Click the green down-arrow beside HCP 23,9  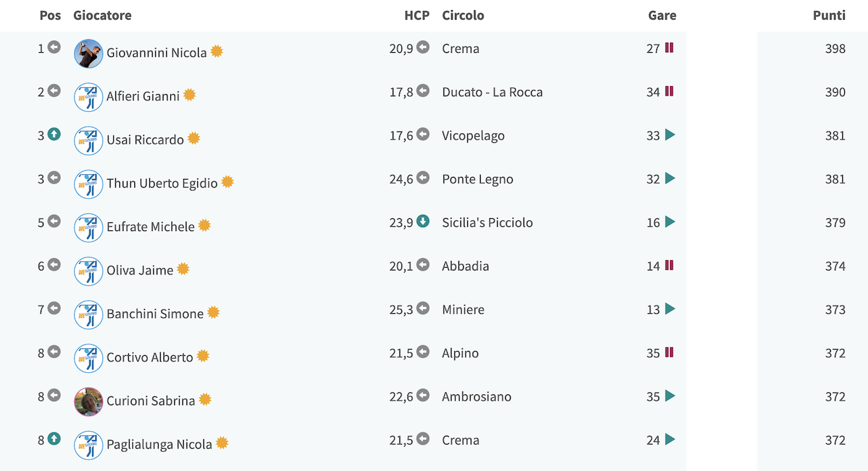coord(423,221)
